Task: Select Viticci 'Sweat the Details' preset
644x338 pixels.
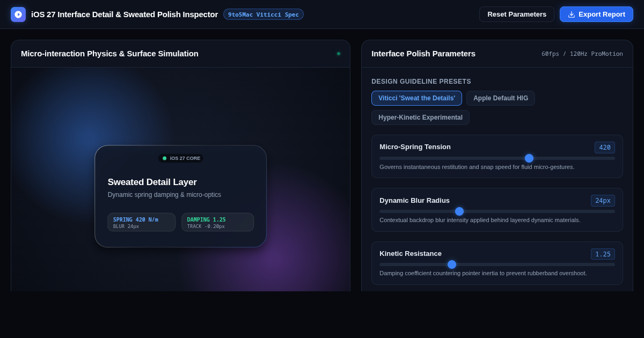Action: tap(416, 98)
